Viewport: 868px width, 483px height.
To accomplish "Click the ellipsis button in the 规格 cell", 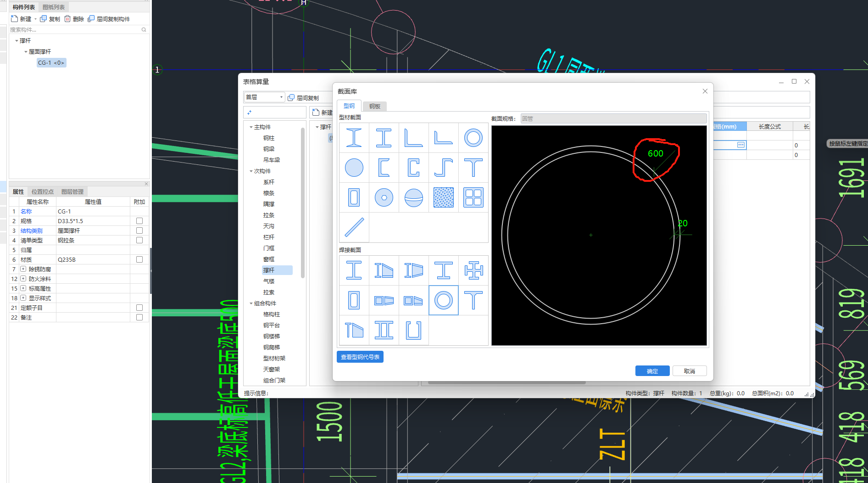I will click(x=741, y=145).
